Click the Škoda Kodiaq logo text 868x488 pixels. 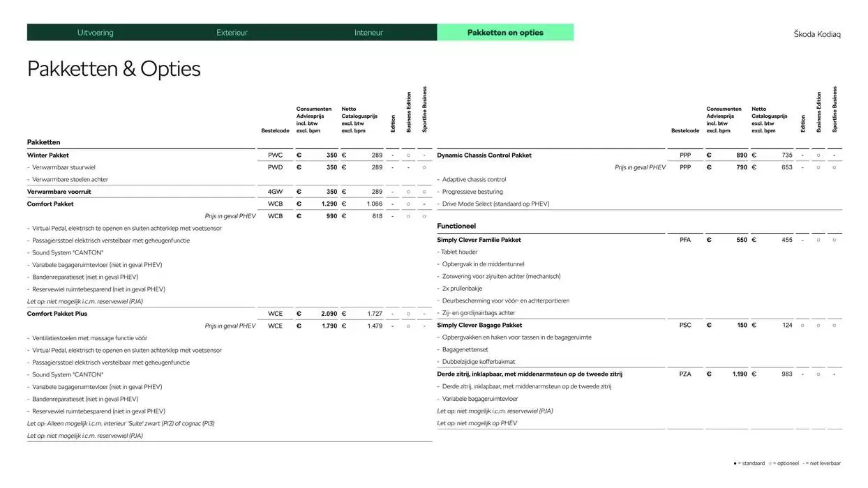[x=816, y=33]
